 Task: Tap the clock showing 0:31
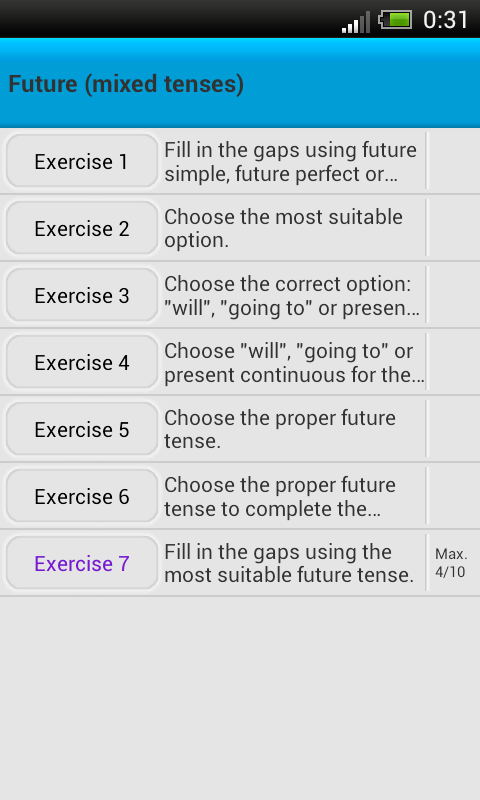coord(445,20)
